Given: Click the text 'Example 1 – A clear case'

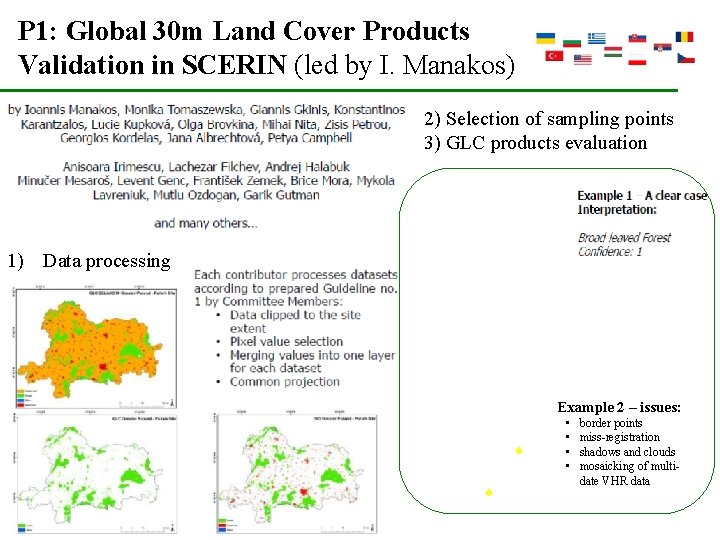Looking at the screenshot, I should click(642, 196).
